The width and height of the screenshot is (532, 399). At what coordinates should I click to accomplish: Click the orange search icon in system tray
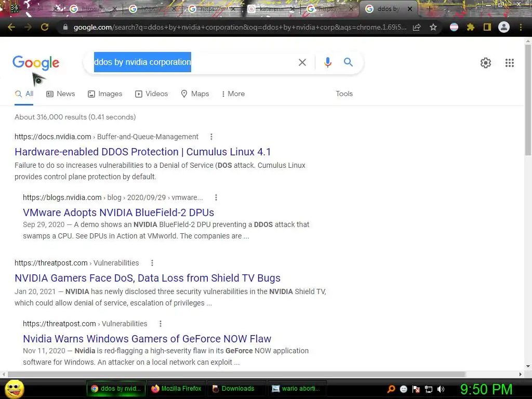[391, 389]
